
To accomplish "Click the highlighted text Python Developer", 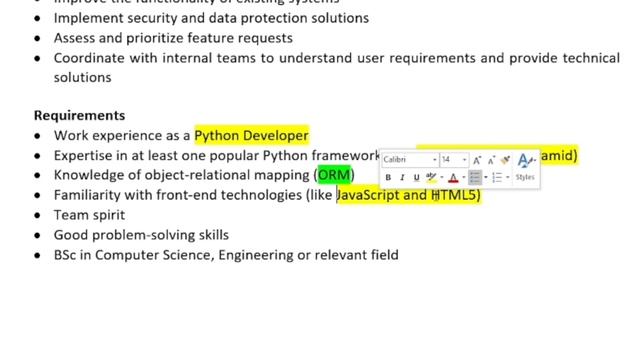I will 251,136.
